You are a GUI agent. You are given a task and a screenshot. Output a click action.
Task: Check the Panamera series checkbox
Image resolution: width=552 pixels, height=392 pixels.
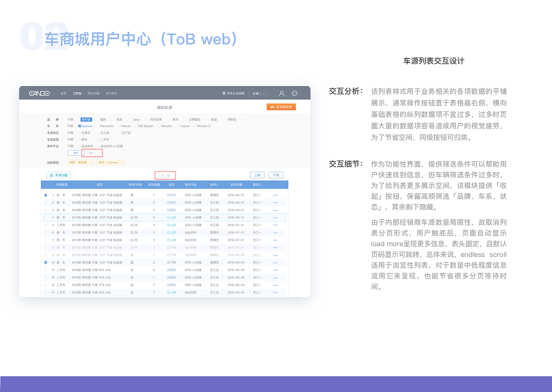(98, 126)
